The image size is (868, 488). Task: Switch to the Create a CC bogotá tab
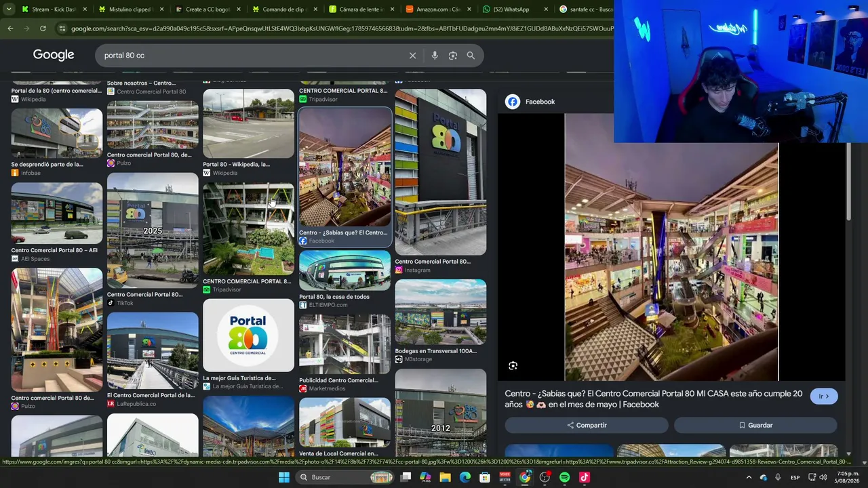207,9
